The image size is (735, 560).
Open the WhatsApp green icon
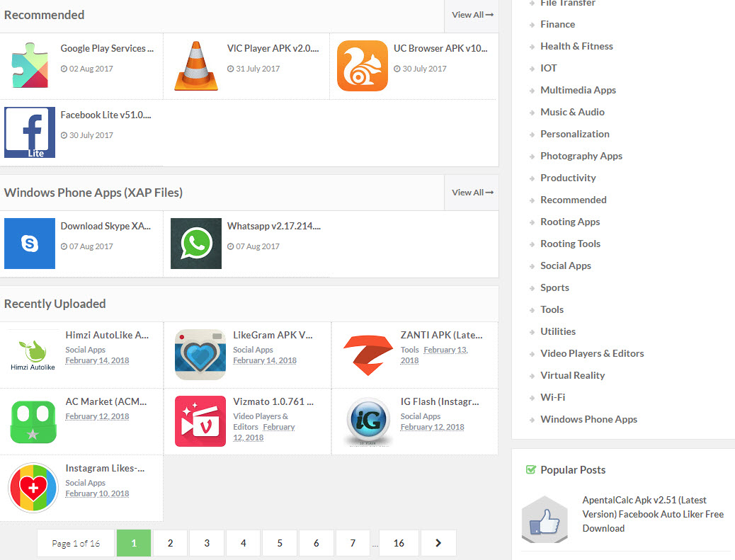tap(196, 244)
